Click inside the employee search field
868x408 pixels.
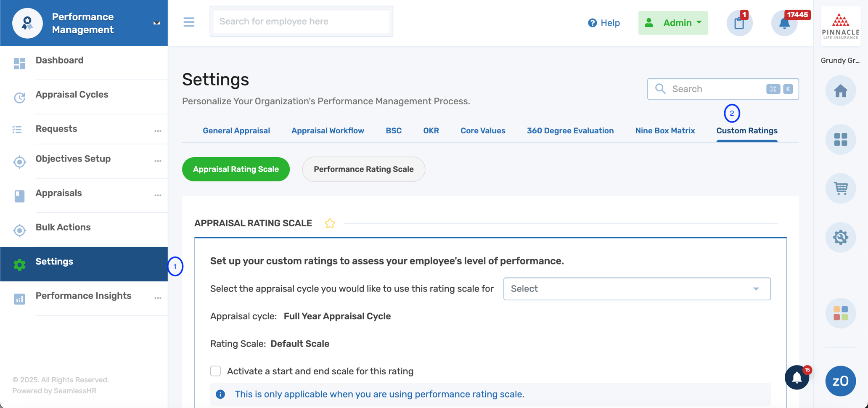[301, 21]
